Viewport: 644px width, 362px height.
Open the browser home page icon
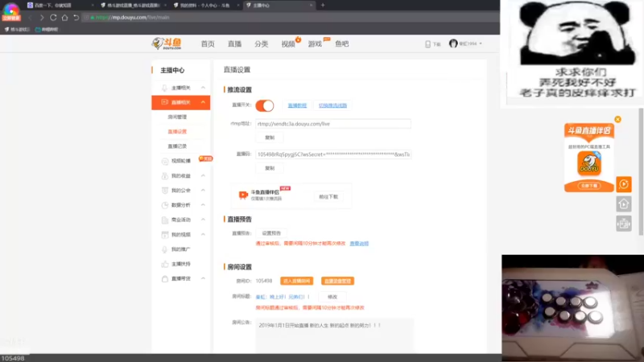coord(64,18)
